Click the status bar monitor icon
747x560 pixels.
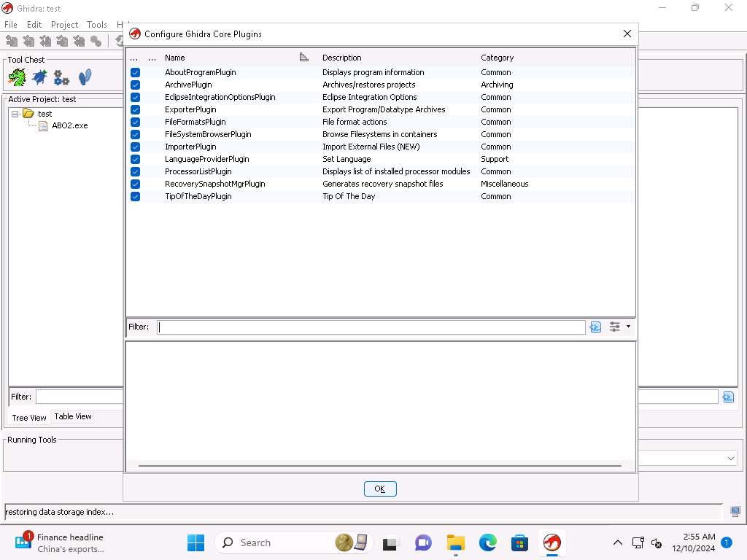click(735, 512)
